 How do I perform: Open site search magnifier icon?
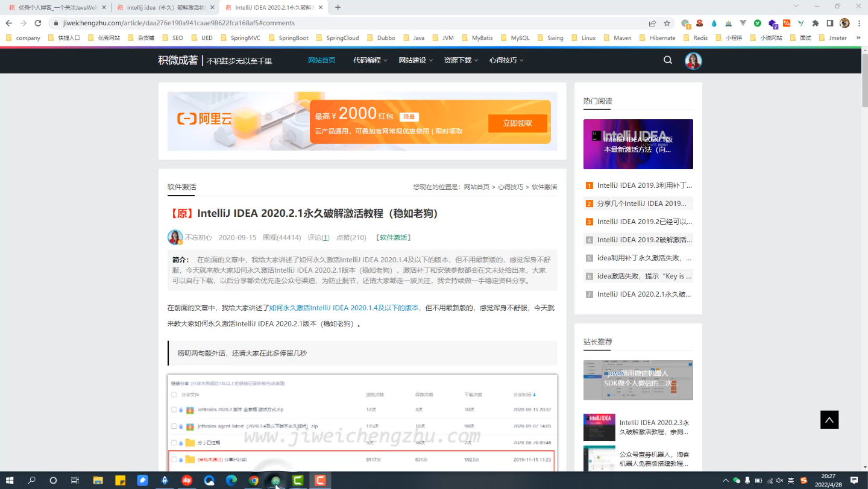click(668, 60)
